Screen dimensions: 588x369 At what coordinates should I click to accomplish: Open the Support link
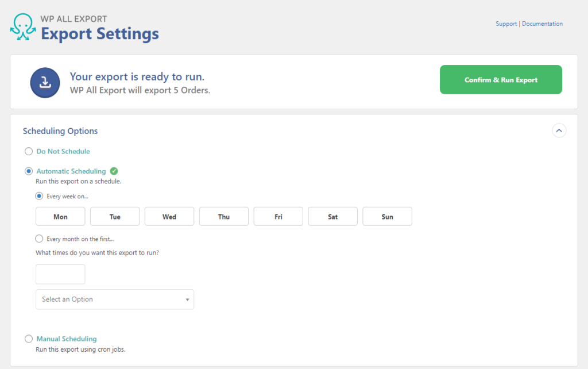506,24
